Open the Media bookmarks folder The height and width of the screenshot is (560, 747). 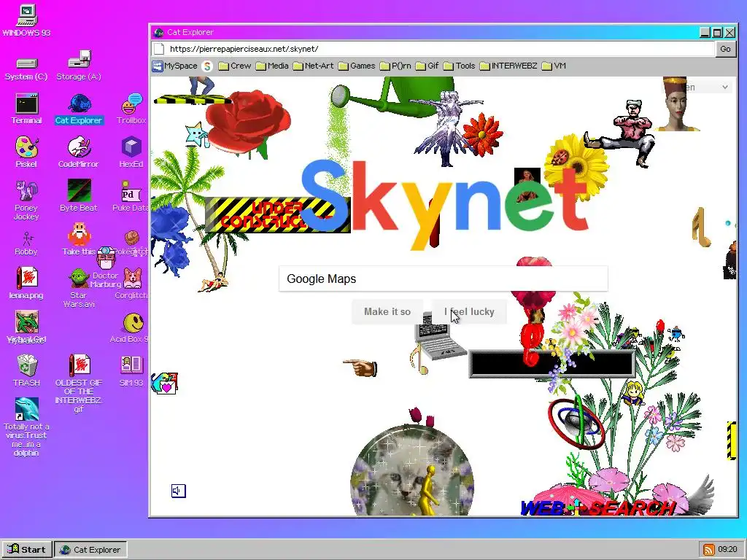(272, 66)
